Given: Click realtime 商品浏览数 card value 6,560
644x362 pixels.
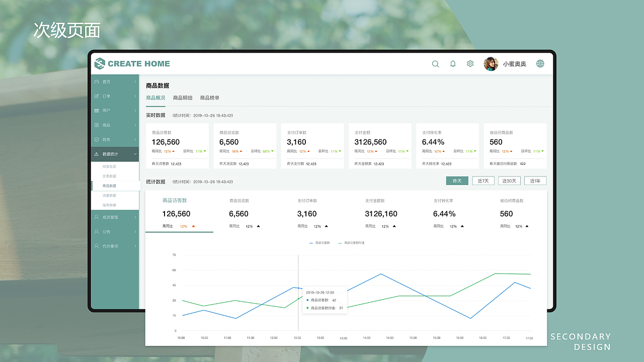Looking at the screenshot, I should 229,142.
